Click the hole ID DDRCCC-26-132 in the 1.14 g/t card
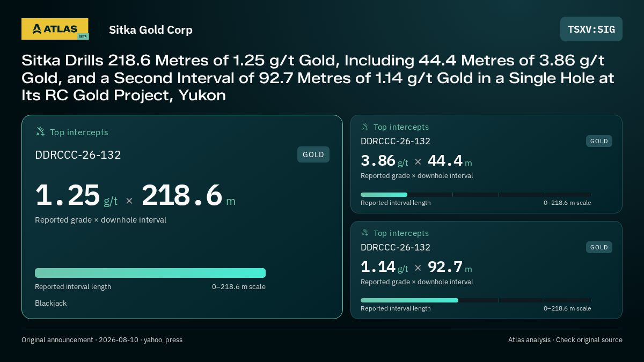Screen dimensions: 644x362 coord(396,247)
